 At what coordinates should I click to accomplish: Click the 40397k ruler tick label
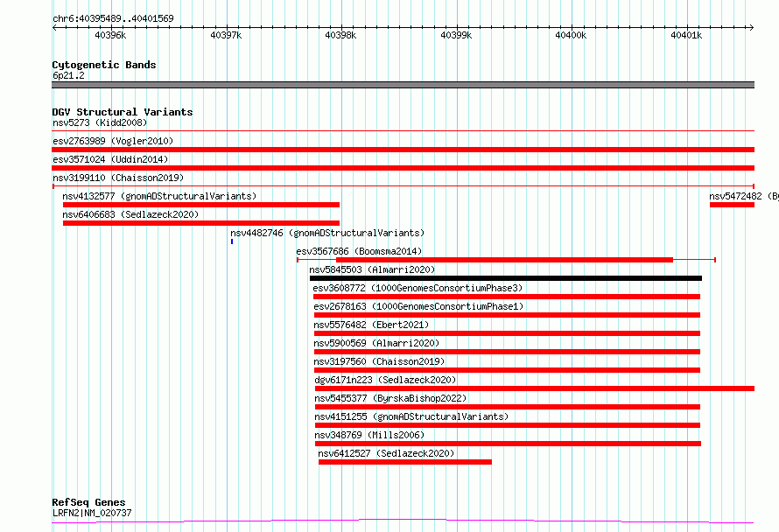coord(226,35)
